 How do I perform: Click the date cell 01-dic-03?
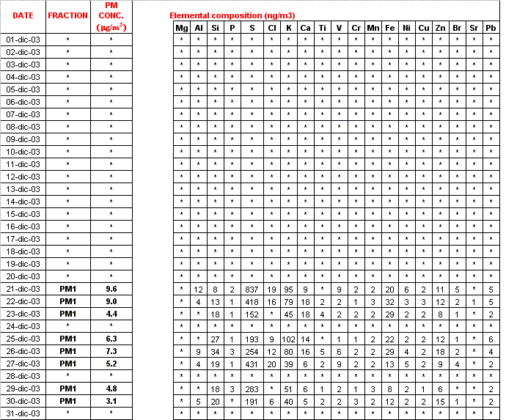23,40
